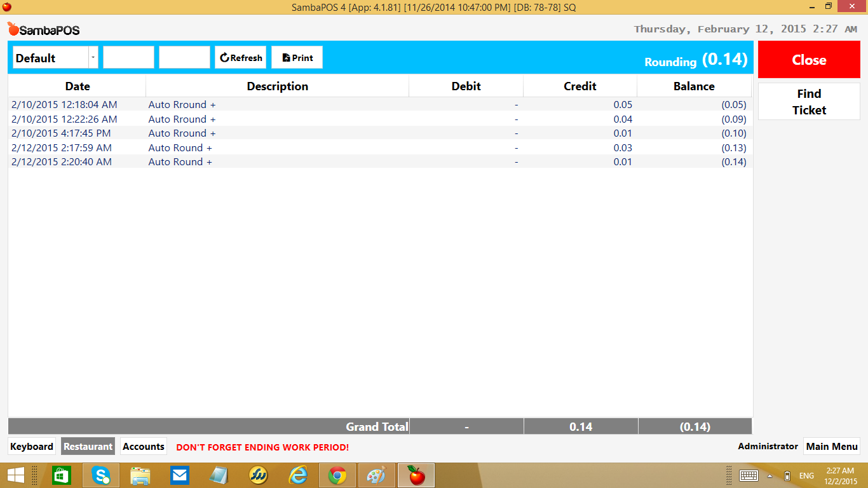Switch to the Restaurant screen
The width and height of the screenshot is (868, 488).
coord(88,447)
